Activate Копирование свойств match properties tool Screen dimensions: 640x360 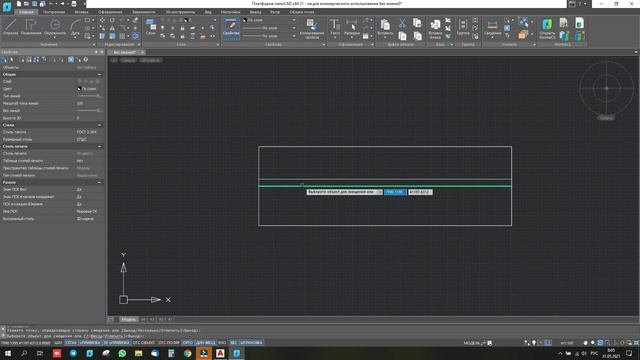[x=312, y=29]
